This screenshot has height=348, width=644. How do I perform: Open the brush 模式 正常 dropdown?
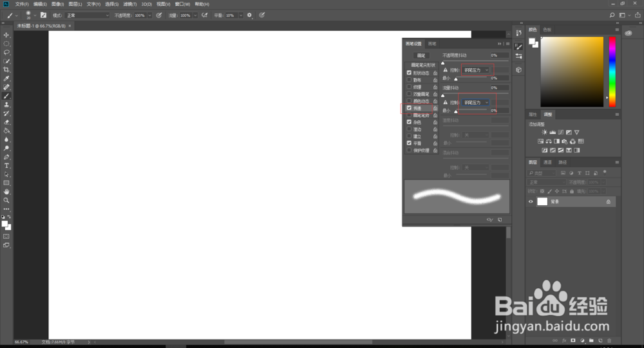coord(87,15)
